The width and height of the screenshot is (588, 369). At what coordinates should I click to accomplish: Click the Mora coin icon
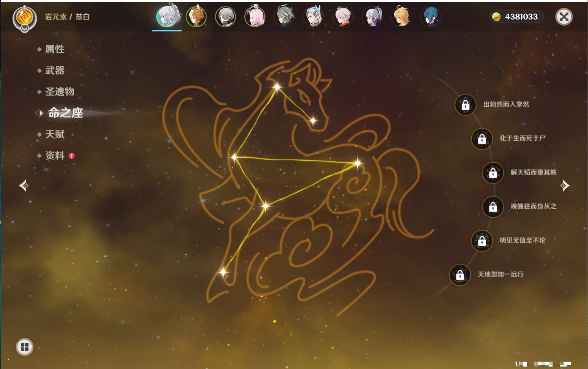click(x=496, y=17)
